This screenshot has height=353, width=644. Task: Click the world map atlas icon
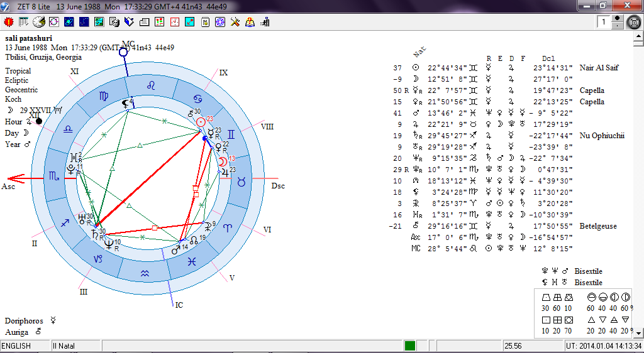click(x=99, y=22)
